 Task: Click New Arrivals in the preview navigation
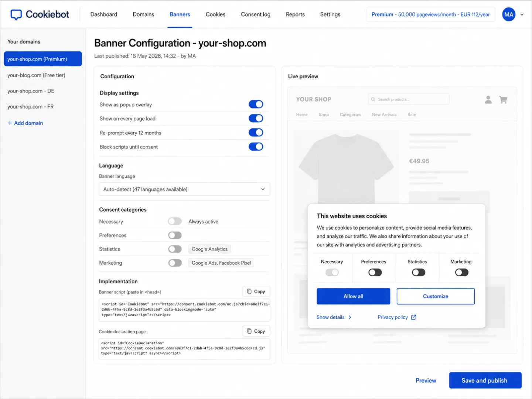click(384, 115)
